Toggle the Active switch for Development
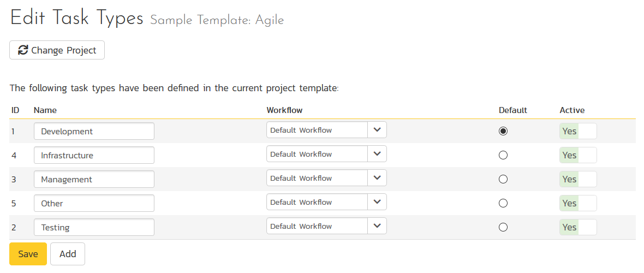 (x=578, y=131)
